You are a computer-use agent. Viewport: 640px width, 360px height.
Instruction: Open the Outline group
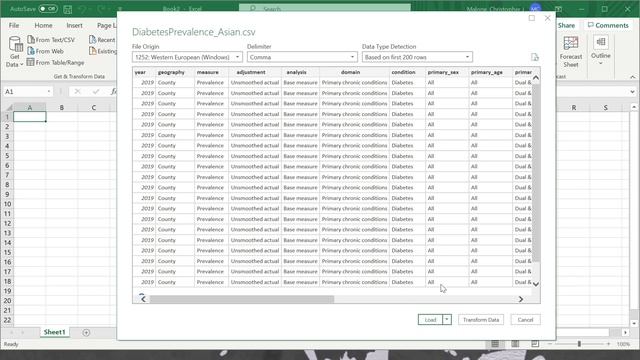(x=600, y=51)
